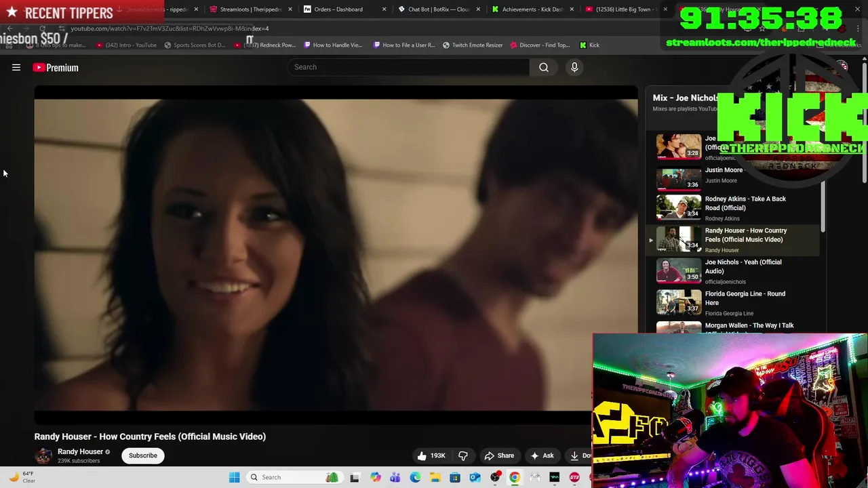Open OBS Studio taskbar icon
868x488 pixels.
(x=495, y=477)
